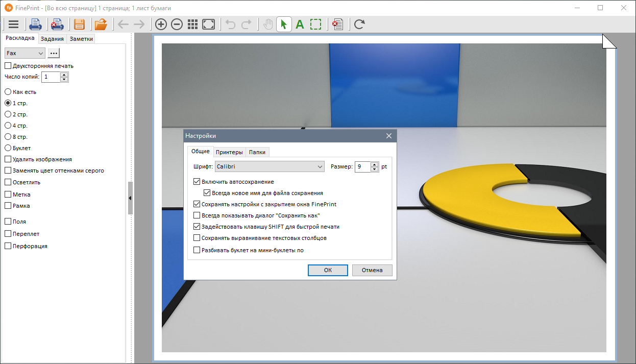Toggle the Метка checkbox
Viewport: 636px width, 364px height.
pos(8,195)
